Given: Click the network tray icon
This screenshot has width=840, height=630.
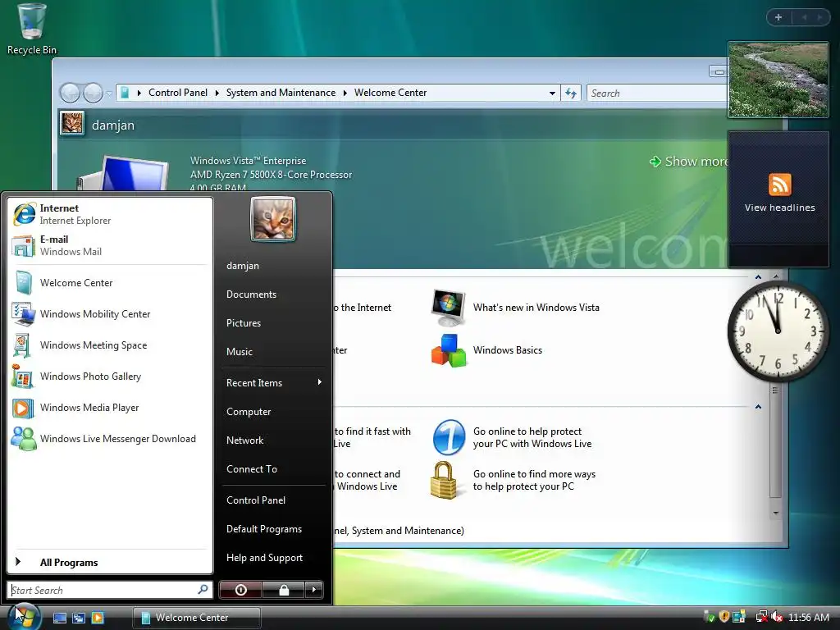Looking at the screenshot, I should (761, 617).
